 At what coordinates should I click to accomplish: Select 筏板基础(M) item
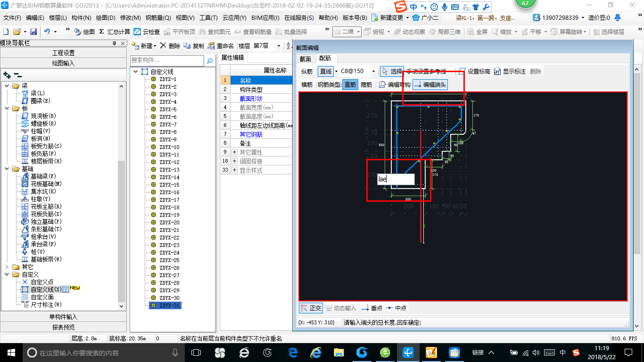[41, 184]
